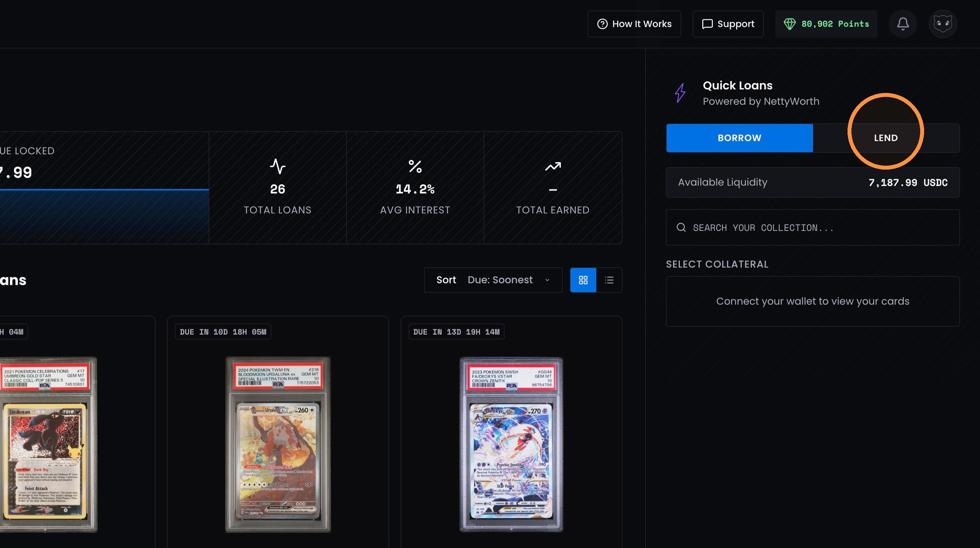Click the 'Quick Loans' heading

737,86
